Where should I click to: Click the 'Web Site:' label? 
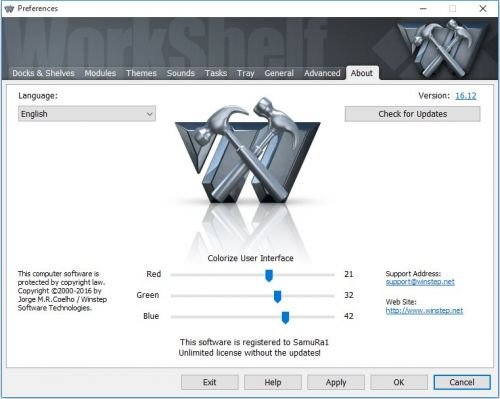401,302
